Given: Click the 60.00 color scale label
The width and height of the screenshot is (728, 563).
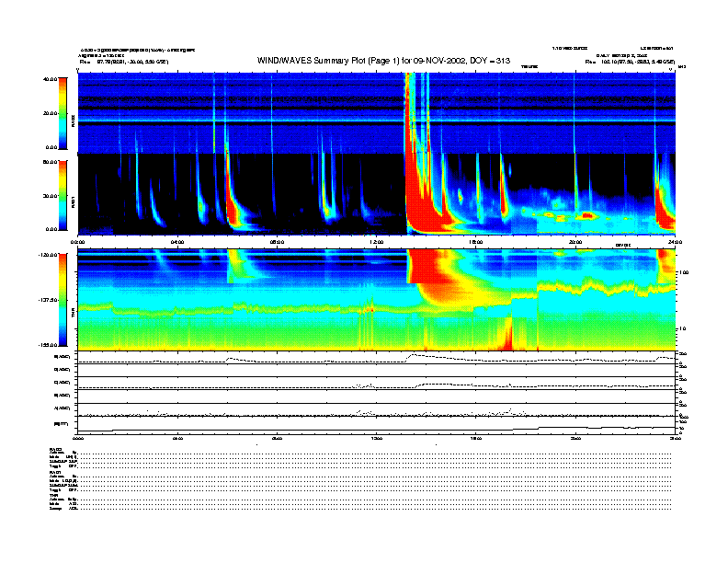Looking at the screenshot, I should coord(50,162).
